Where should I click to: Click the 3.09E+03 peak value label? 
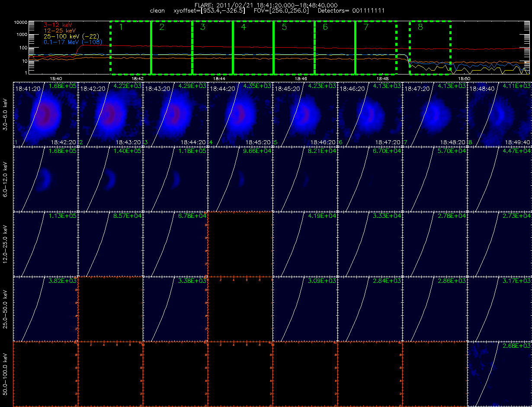[323, 281]
